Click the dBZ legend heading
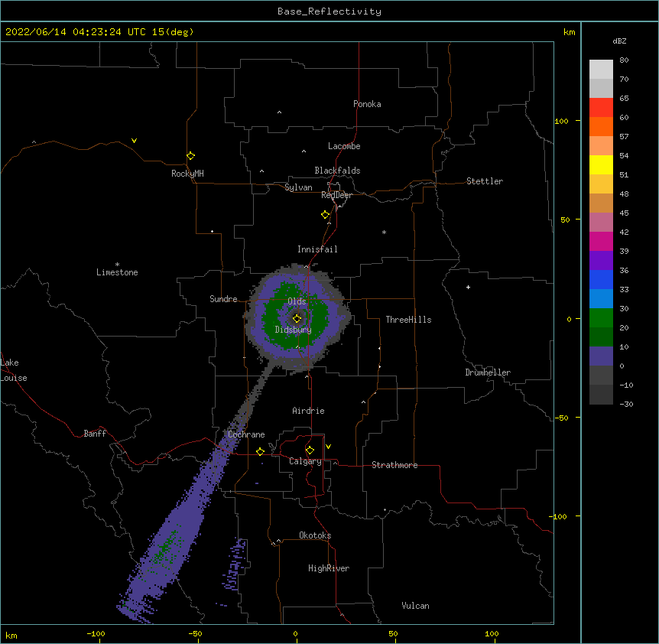The image size is (659, 644). click(x=619, y=41)
